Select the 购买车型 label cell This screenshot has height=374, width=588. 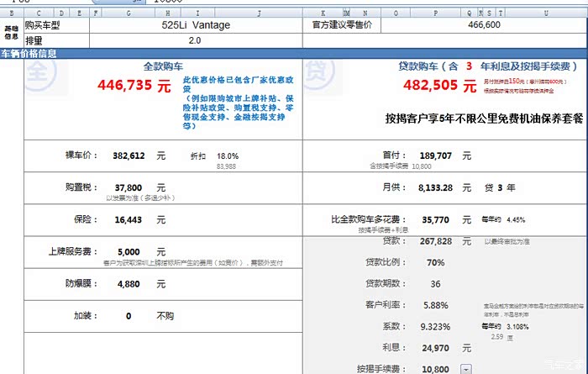click(56, 25)
